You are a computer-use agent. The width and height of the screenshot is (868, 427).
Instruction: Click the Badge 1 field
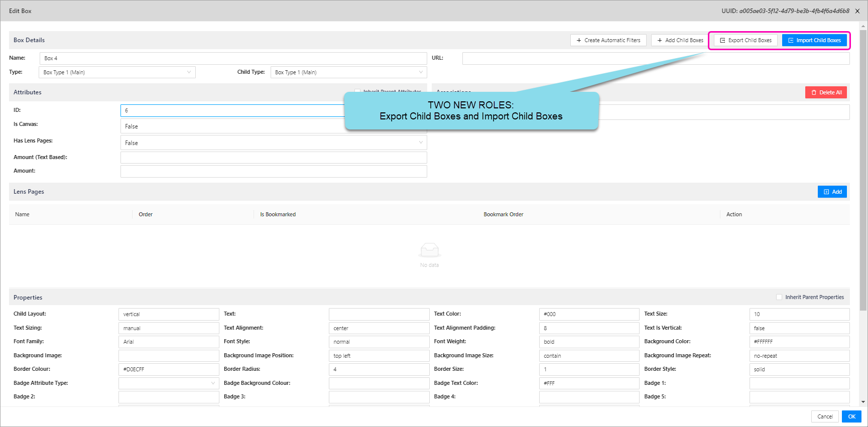point(800,383)
